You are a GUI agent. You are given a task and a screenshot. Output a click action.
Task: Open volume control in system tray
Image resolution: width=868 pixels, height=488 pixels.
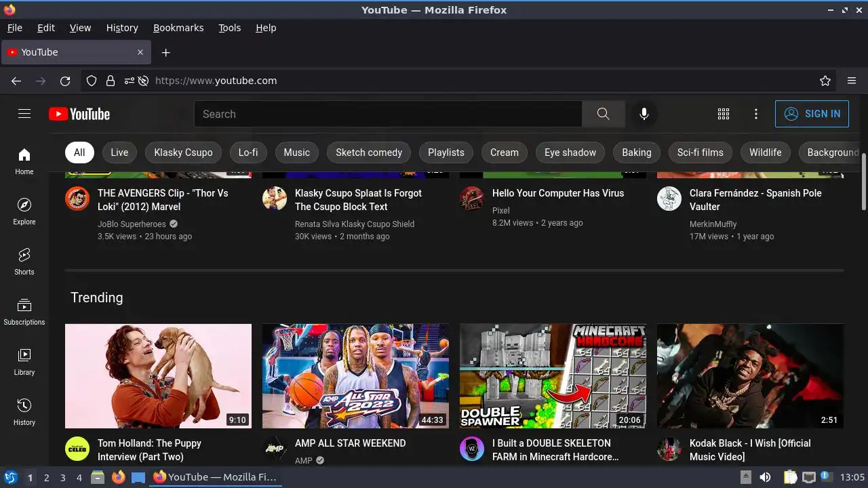coord(765,477)
